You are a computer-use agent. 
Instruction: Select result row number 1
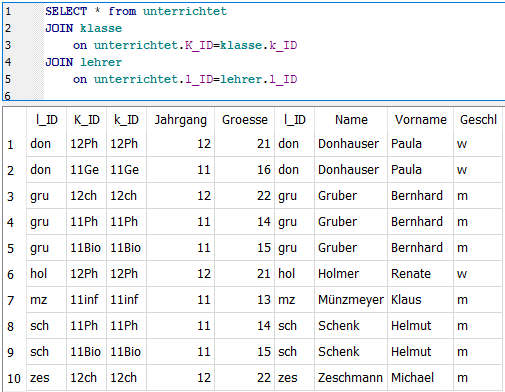point(11,144)
